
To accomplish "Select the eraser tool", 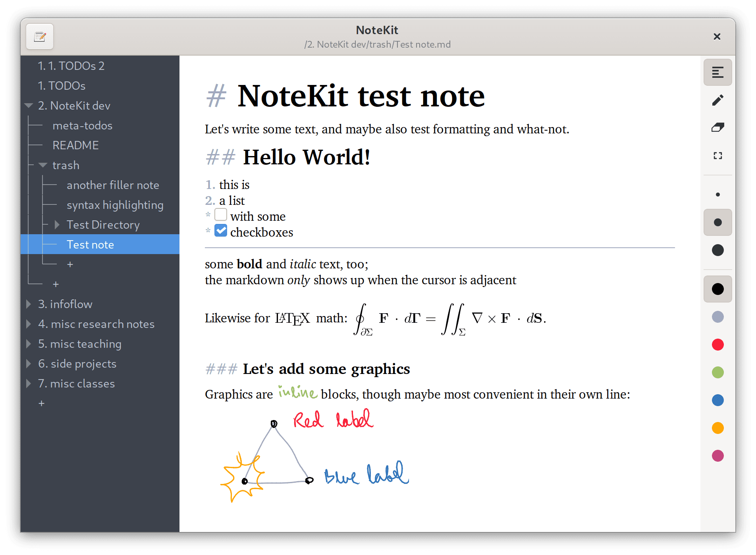I will pos(717,128).
